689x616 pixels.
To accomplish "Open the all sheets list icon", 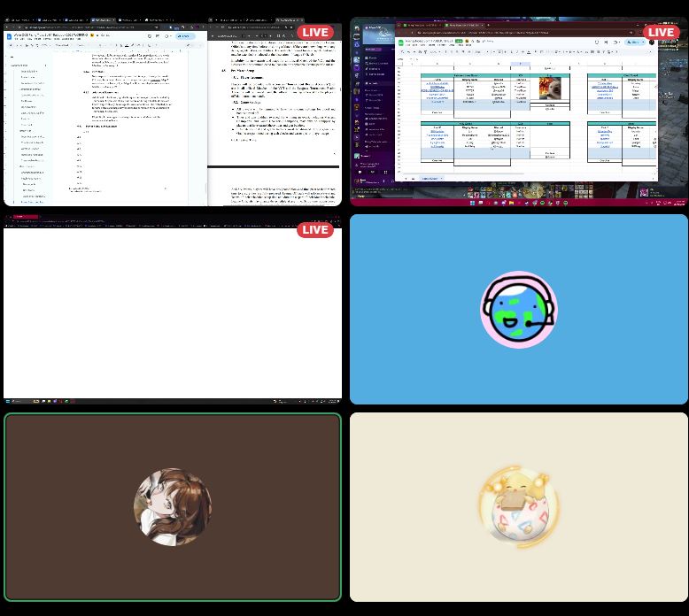I will point(413,179).
